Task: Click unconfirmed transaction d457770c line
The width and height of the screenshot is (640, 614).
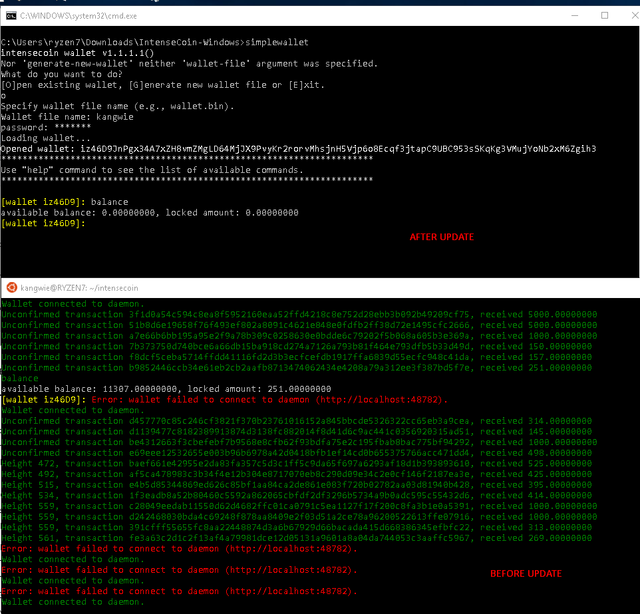Action: (x=296, y=421)
